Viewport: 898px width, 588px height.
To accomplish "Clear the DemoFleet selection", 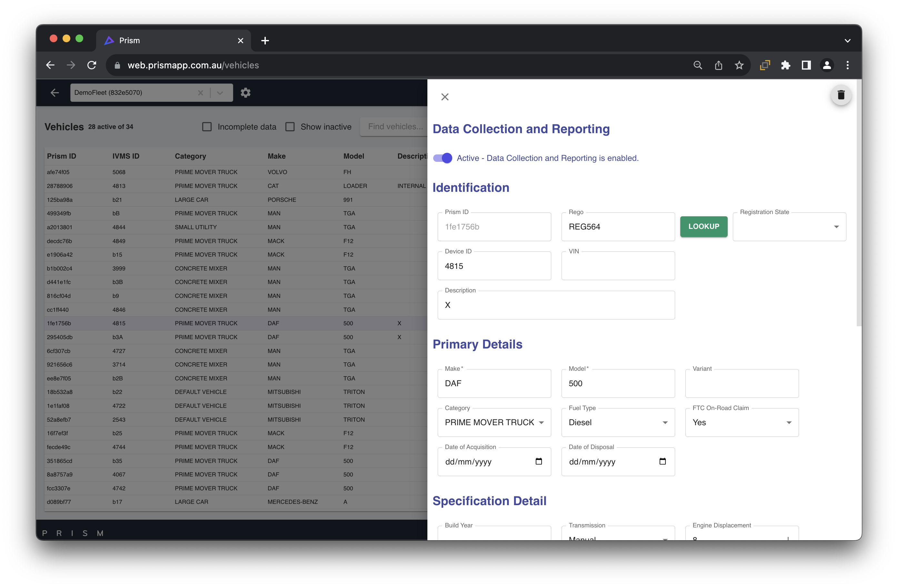I will [x=200, y=93].
